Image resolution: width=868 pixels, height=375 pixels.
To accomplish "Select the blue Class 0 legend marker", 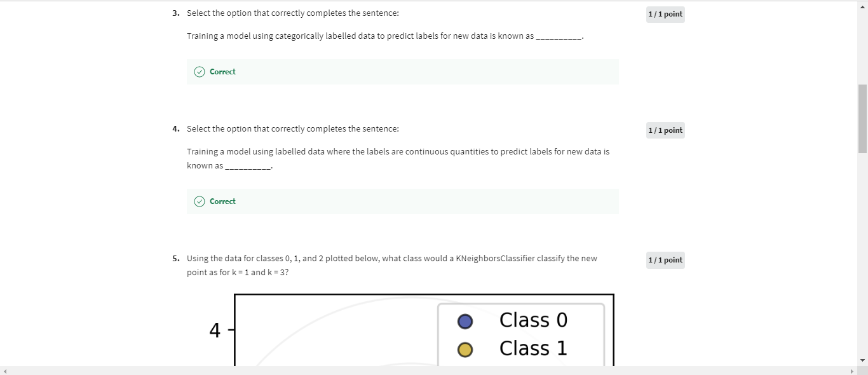I will point(465,321).
